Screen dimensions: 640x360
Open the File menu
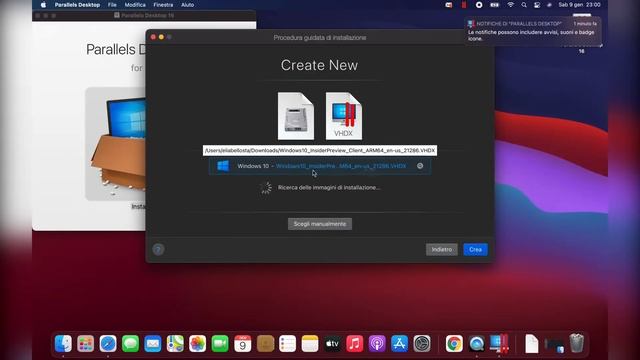[x=112, y=5]
